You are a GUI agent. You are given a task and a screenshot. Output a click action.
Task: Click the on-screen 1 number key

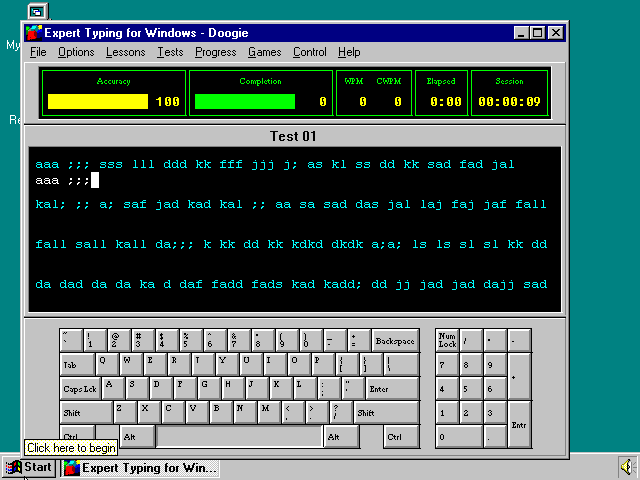95,340
